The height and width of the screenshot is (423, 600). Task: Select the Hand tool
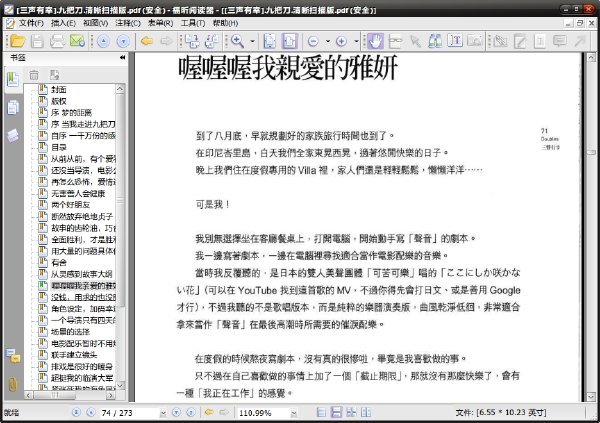pyautogui.click(x=375, y=41)
